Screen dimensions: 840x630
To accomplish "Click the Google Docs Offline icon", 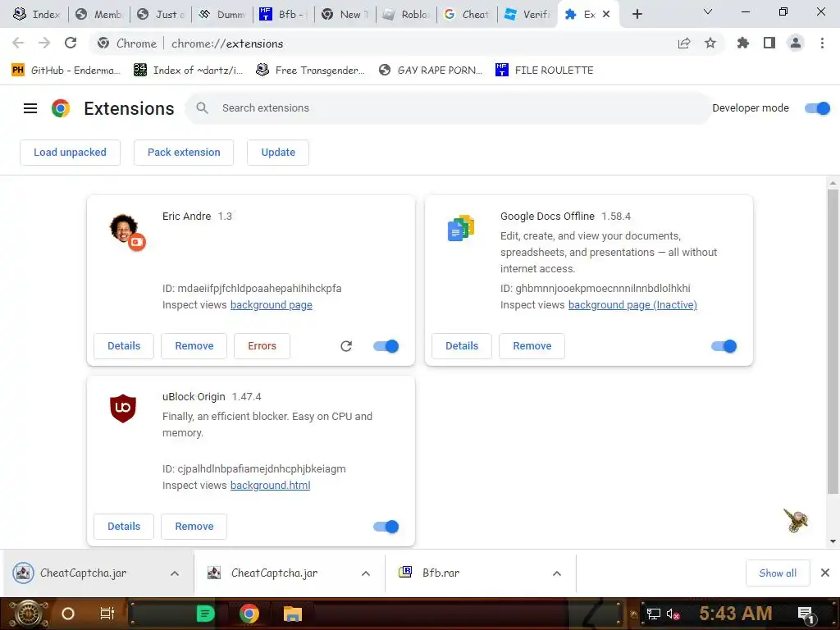I will (461, 228).
